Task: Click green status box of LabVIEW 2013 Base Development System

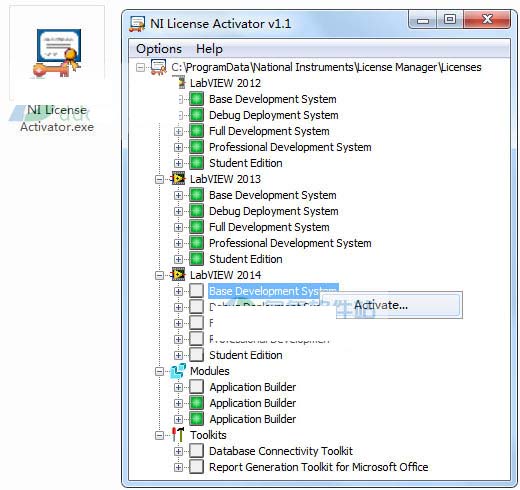Action: pos(196,195)
